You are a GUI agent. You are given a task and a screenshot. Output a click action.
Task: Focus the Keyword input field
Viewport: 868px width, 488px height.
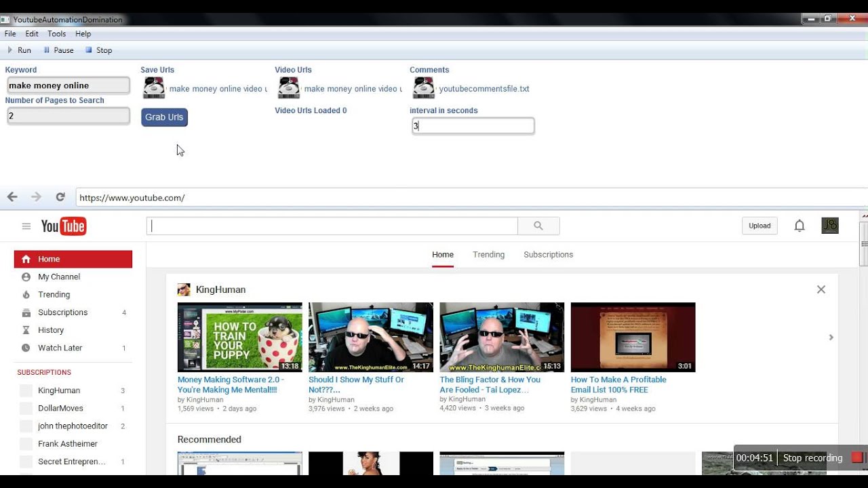click(68, 85)
